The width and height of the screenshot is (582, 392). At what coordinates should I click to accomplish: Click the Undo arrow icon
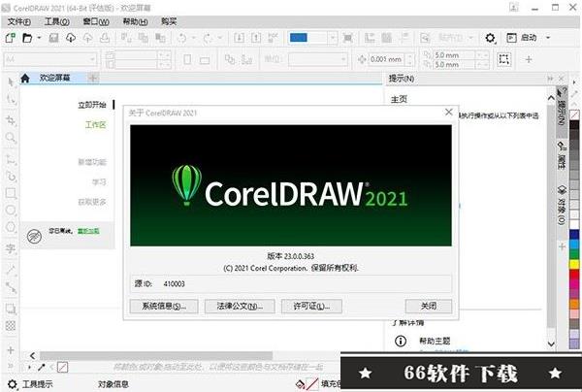[x=182, y=38]
